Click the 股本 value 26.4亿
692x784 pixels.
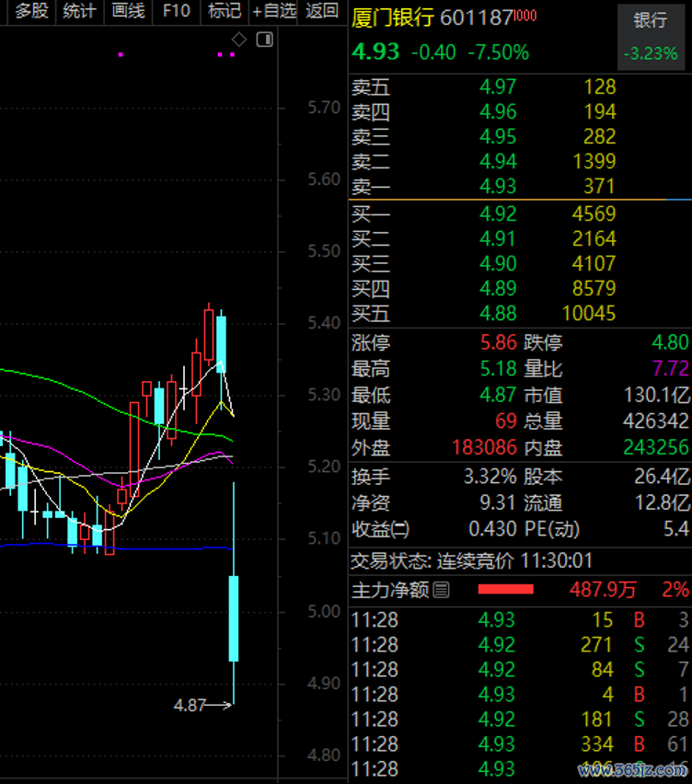(663, 477)
